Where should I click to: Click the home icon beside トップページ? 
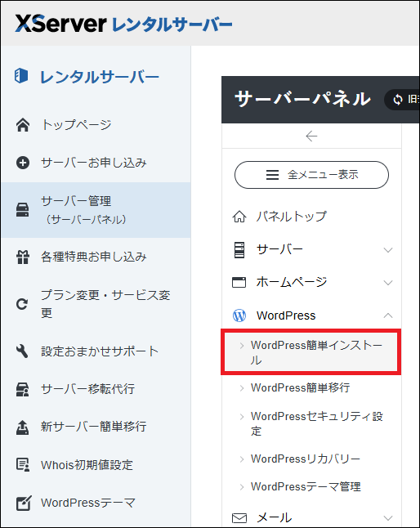(x=23, y=125)
